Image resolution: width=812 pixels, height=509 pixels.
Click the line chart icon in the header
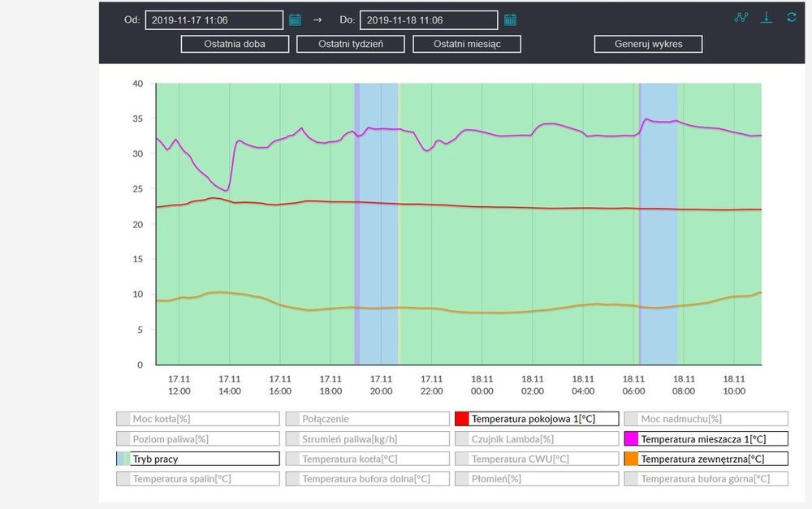(x=741, y=18)
